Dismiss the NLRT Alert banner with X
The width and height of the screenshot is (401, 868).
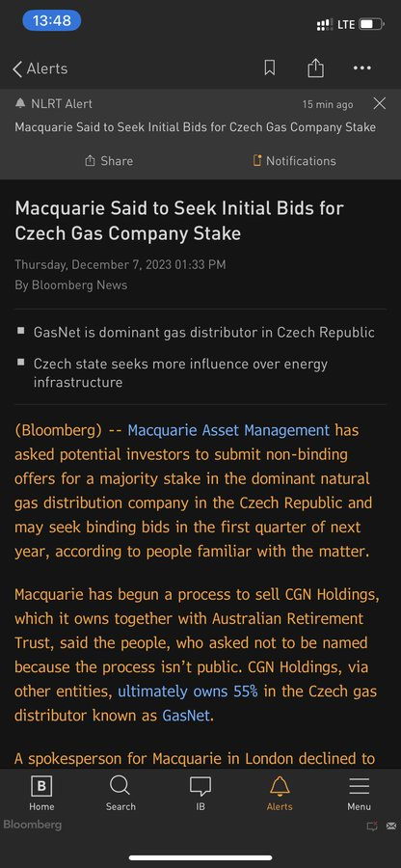click(x=380, y=103)
